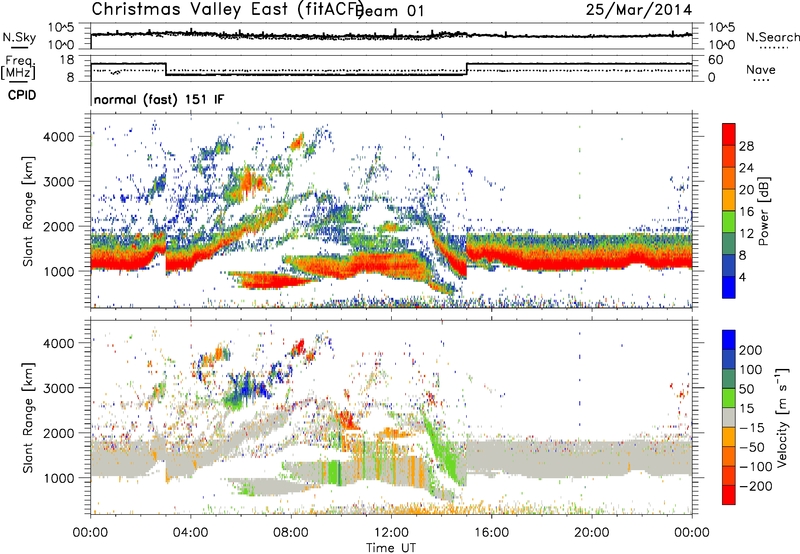Click the 'Slant Range [km]' label of power panel
The width and height of the screenshot is (800, 554).
28,211
